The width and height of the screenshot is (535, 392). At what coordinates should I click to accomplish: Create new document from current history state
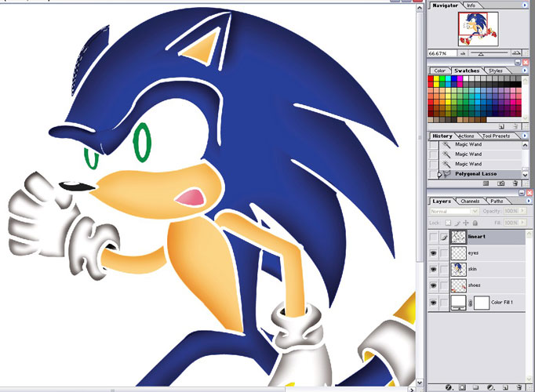tap(486, 183)
